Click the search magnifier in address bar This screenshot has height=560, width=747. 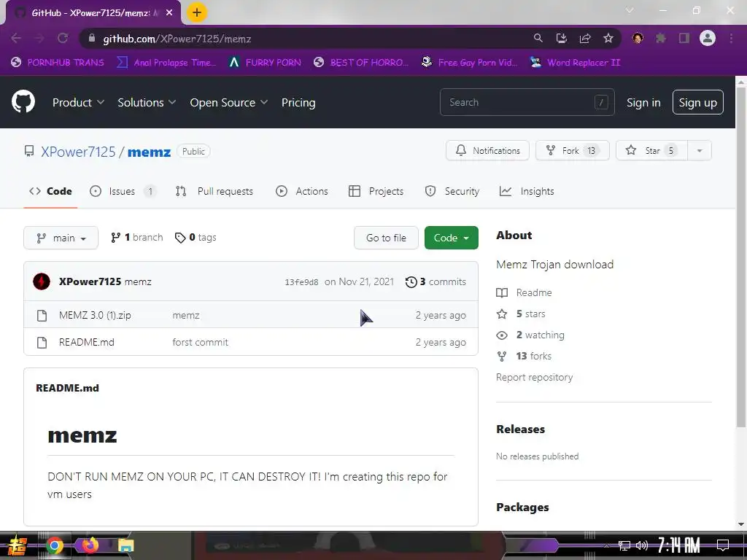point(538,38)
